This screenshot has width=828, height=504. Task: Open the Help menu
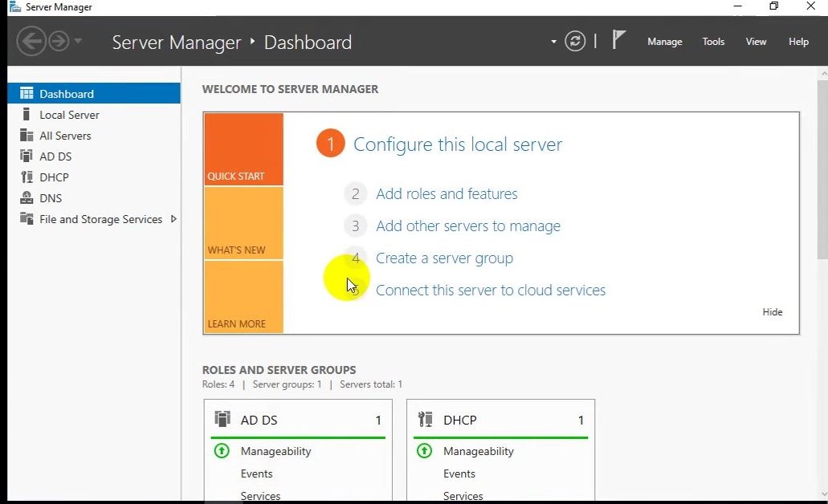point(798,41)
